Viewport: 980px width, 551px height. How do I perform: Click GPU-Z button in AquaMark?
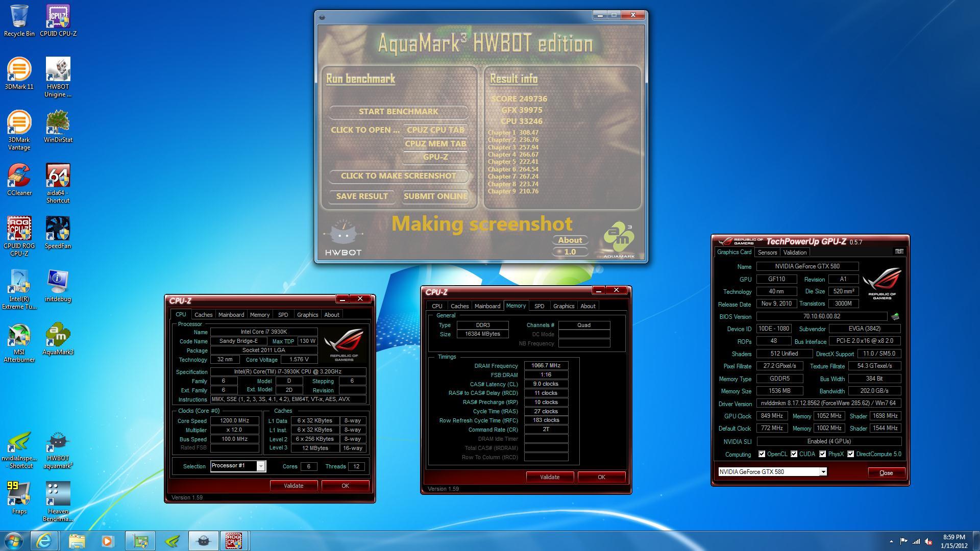coord(435,157)
